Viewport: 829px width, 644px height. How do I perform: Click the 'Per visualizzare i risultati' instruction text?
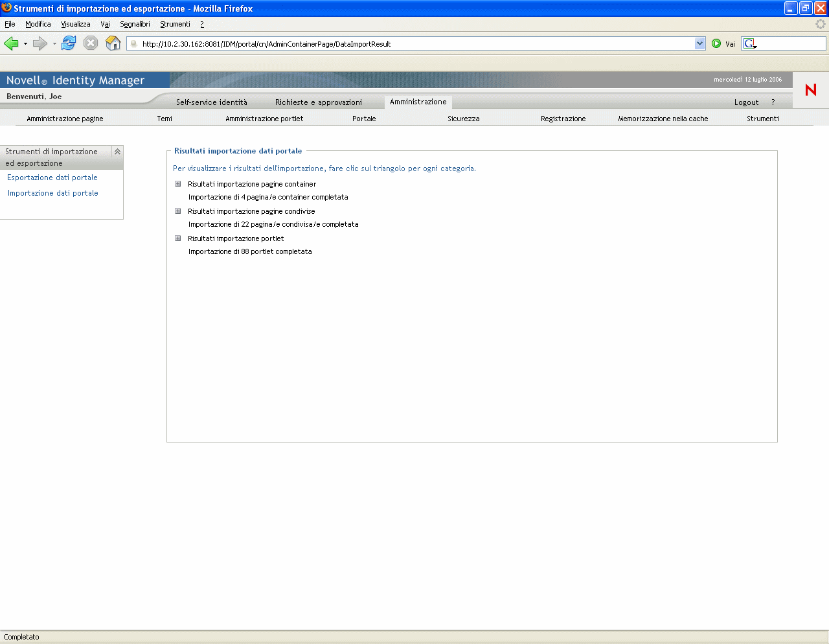[324, 168]
